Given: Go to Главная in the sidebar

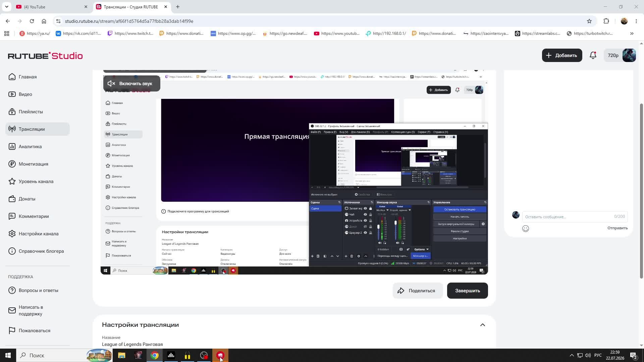Looking at the screenshot, I should pyautogui.click(x=38, y=77).
